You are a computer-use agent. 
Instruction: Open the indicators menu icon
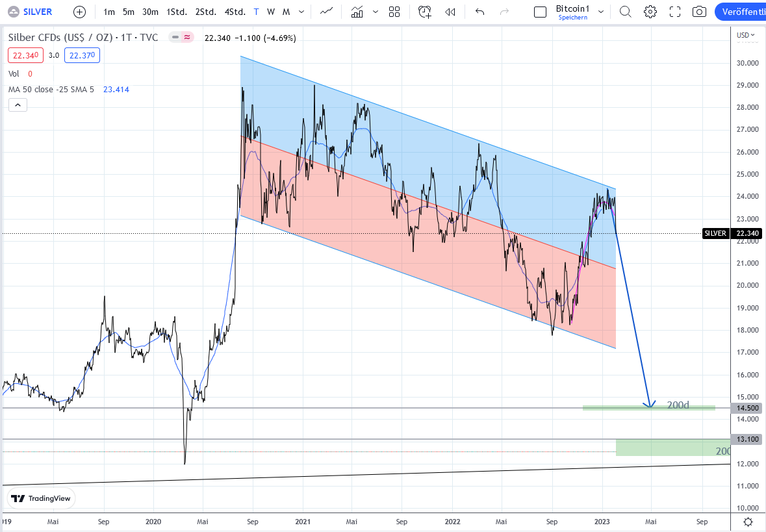tap(357, 12)
